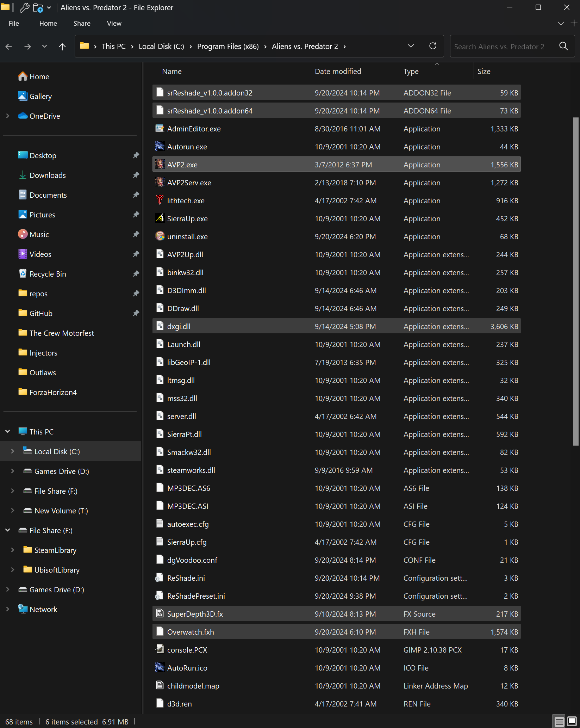The image size is (580, 728).
Task: Sort files by Date modified column
Action: (x=355, y=71)
